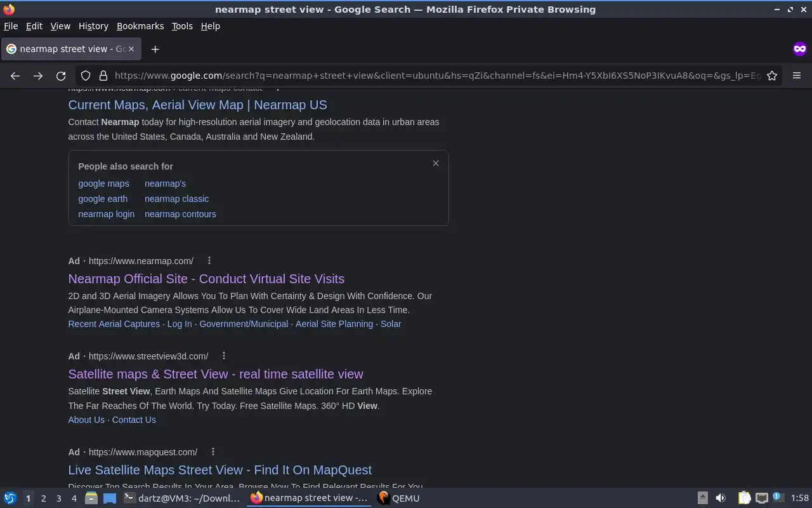Switch to the QEMU taskbar window
Screen dimensions: 812x508
pyautogui.click(x=399, y=498)
